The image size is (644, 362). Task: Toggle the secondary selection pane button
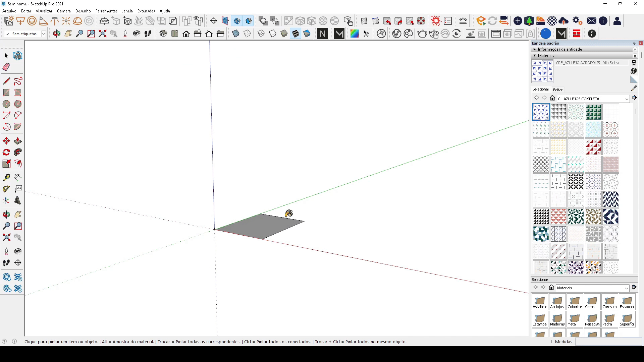point(634,63)
